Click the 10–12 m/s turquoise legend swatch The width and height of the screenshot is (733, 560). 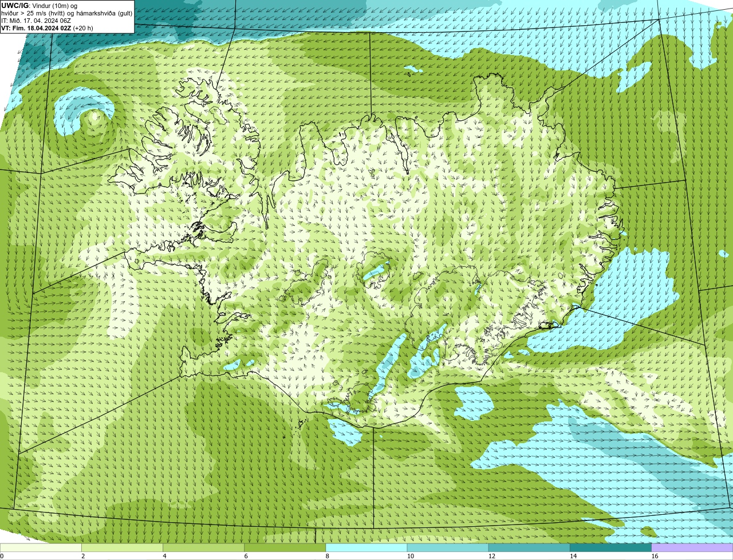click(448, 547)
